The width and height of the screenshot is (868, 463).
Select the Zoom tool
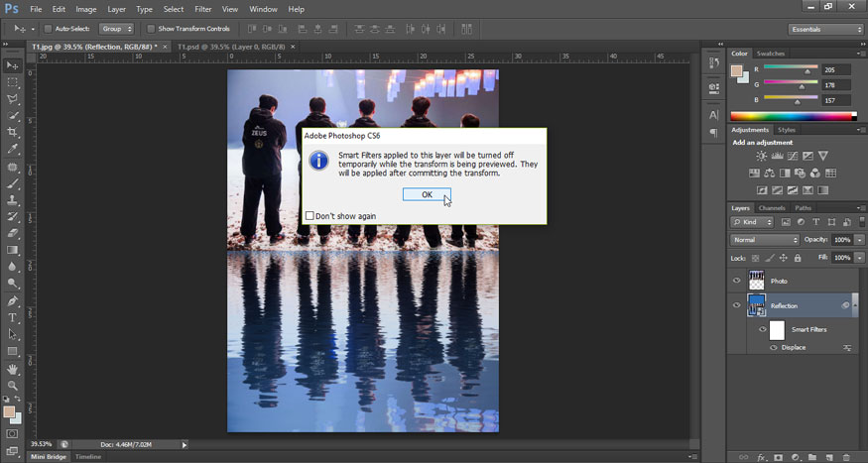[13, 386]
